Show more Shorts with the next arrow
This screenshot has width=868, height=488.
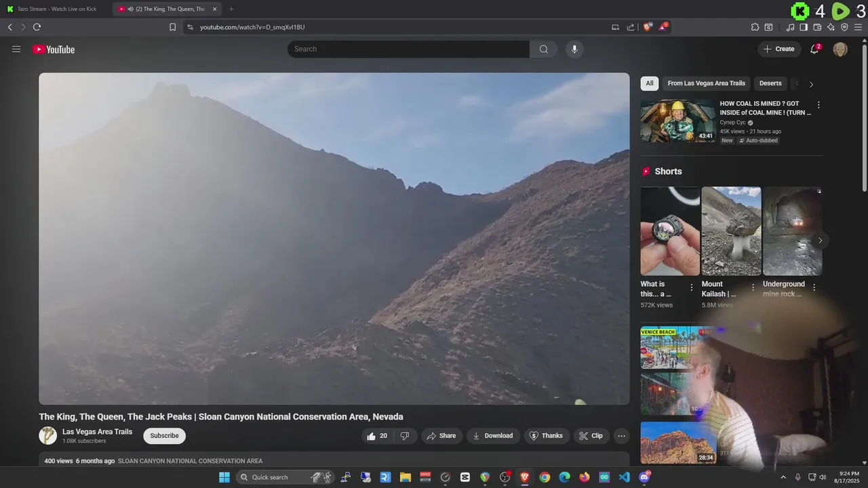coord(820,241)
